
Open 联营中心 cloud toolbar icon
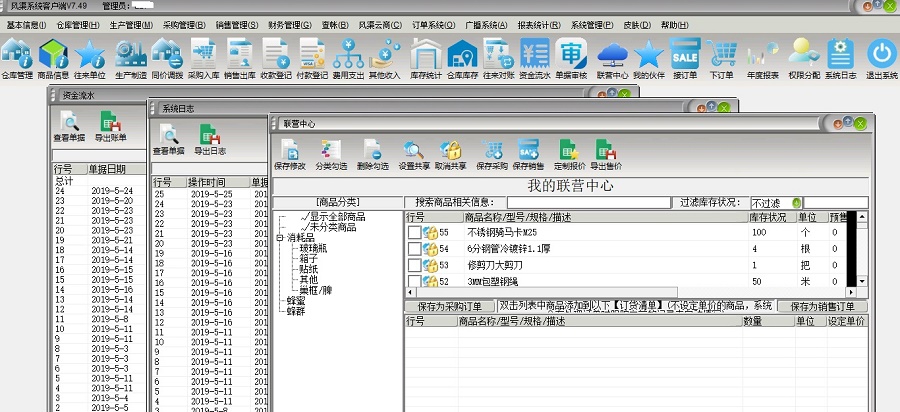[x=612, y=59]
